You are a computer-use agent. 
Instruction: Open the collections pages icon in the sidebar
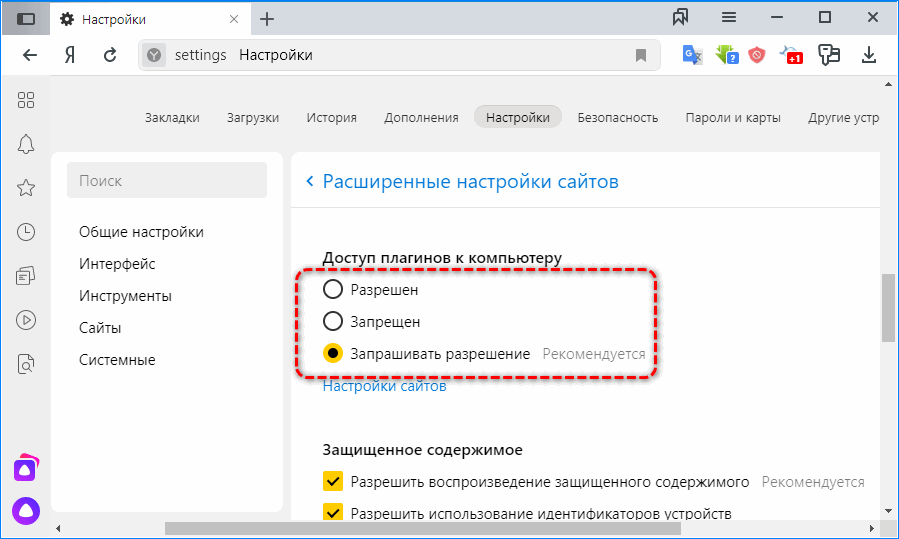(26, 276)
